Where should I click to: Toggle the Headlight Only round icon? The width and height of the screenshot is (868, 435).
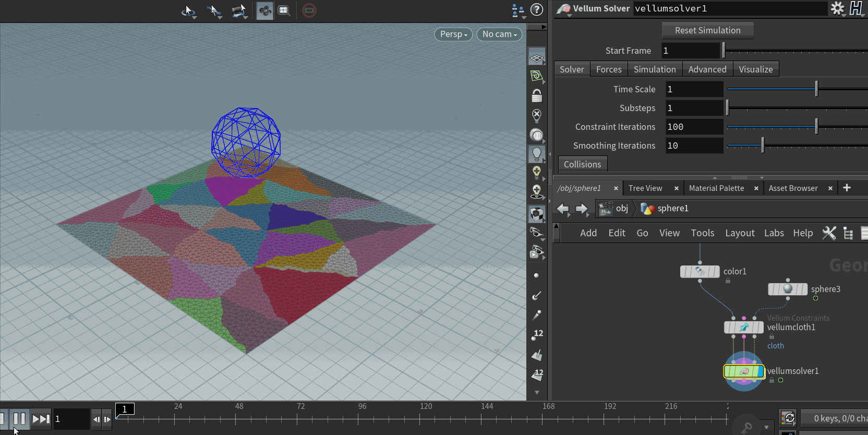click(537, 135)
